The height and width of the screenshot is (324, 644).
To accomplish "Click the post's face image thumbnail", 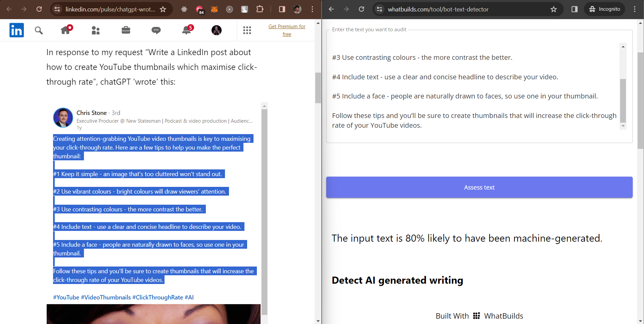I will [153, 314].
